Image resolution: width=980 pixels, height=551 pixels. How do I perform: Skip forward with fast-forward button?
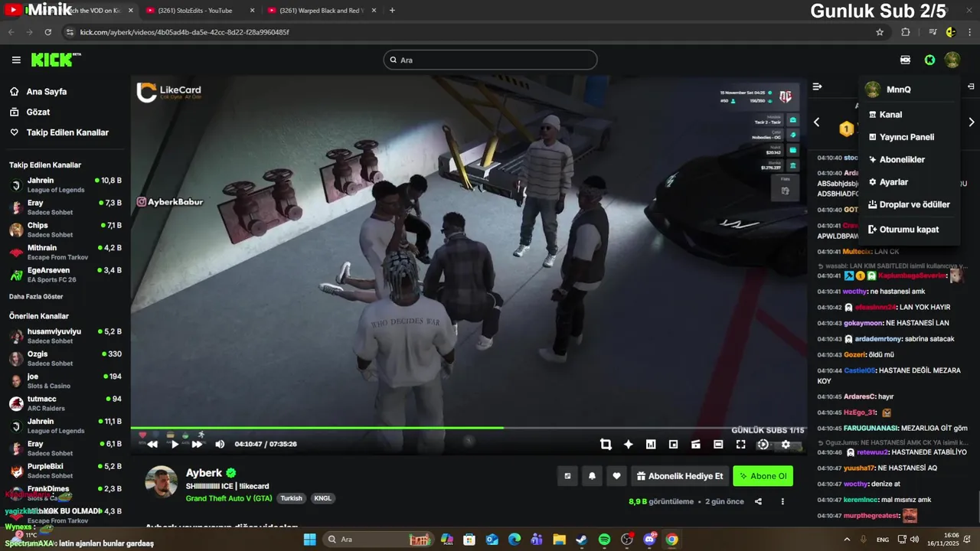point(197,444)
